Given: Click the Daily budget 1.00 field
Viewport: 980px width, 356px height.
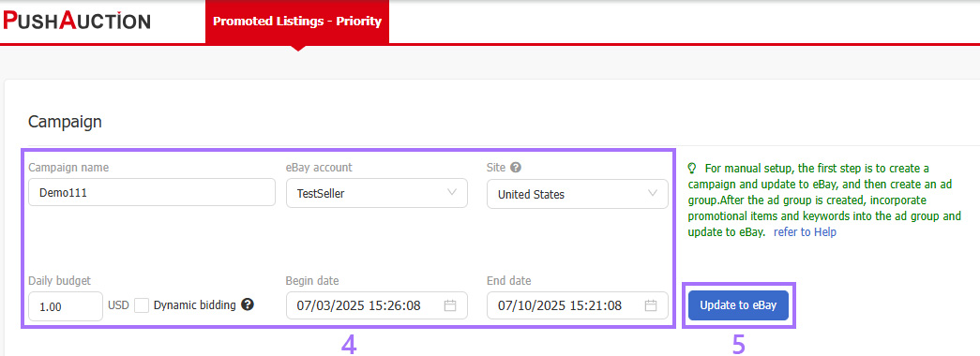Looking at the screenshot, I should coord(66,306).
